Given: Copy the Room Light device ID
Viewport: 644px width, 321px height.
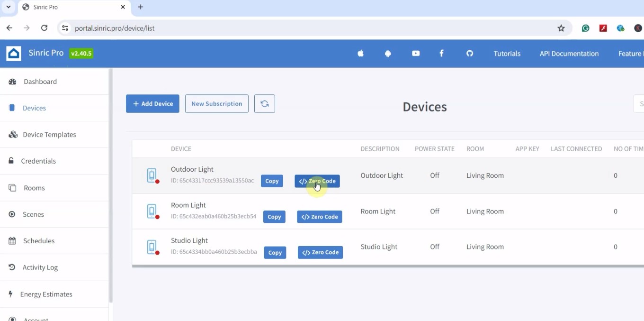Looking at the screenshot, I should point(274,217).
